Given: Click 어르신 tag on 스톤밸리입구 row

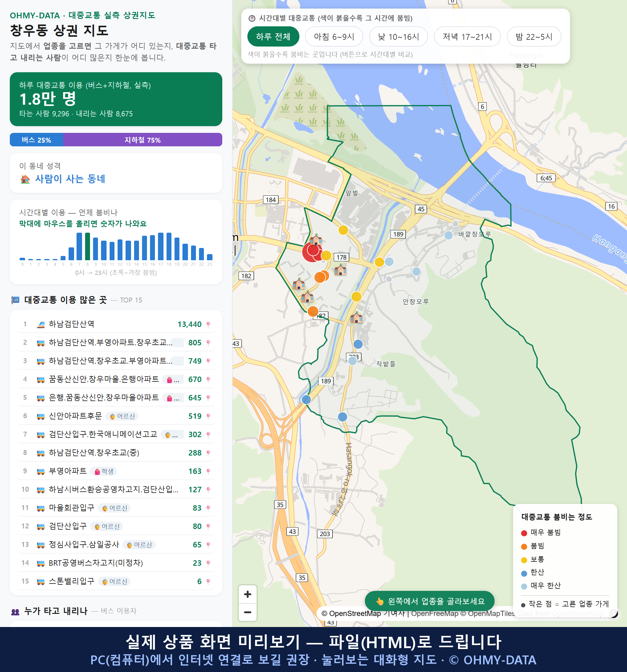Looking at the screenshot, I should click(x=114, y=581).
